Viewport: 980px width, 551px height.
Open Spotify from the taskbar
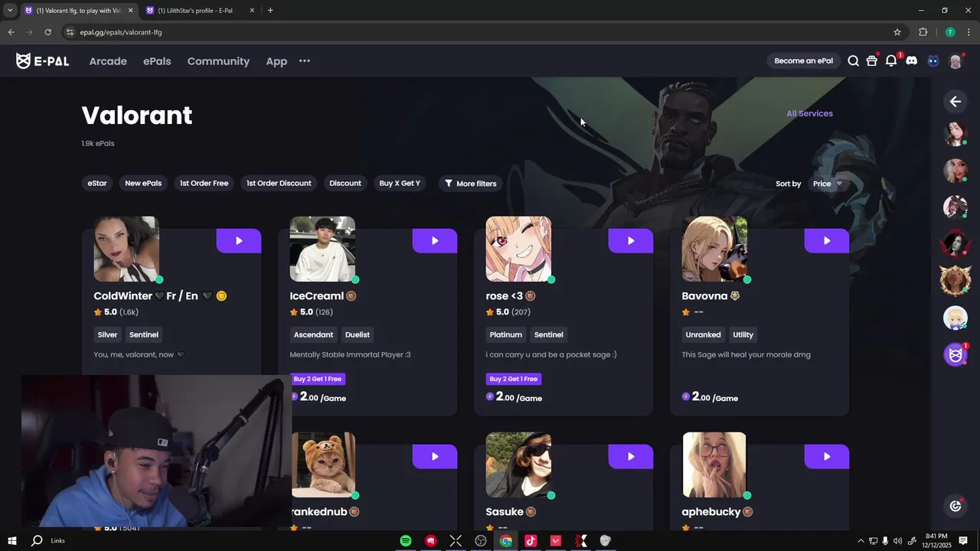406,541
